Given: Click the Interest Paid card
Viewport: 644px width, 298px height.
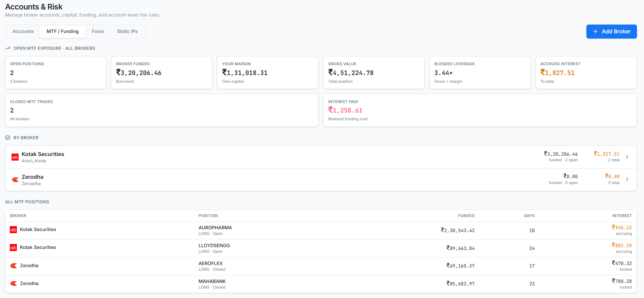Looking at the screenshot, I should click(480, 110).
